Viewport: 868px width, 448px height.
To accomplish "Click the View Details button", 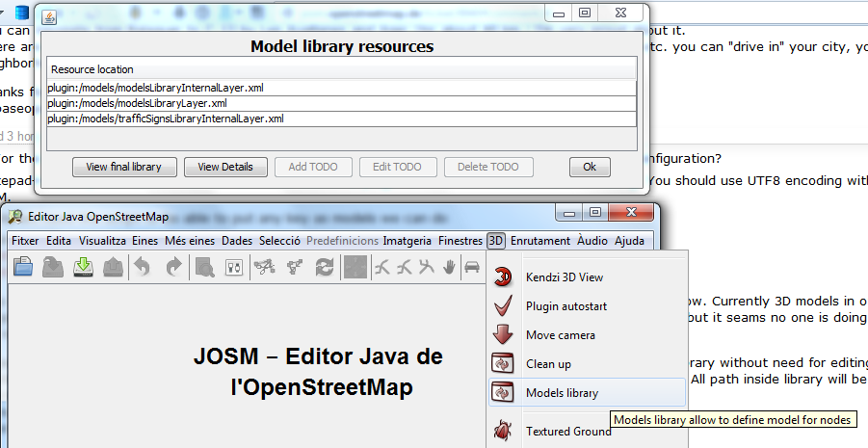I will 225,167.
